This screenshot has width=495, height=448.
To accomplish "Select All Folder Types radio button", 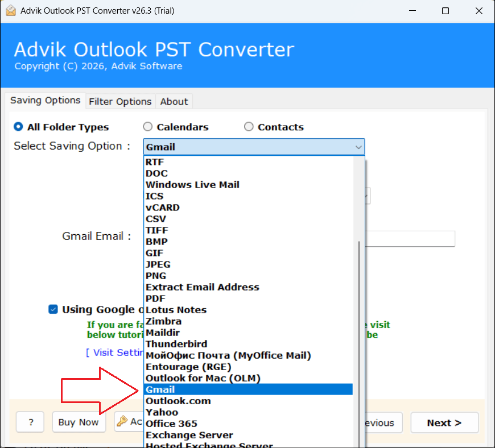I will [x=18, y=127].
